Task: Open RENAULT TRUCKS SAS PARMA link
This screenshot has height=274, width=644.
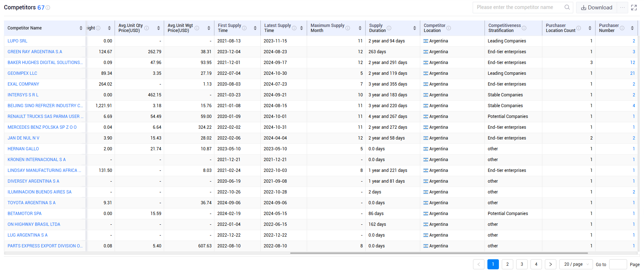Action: click(x=45, y=117)
